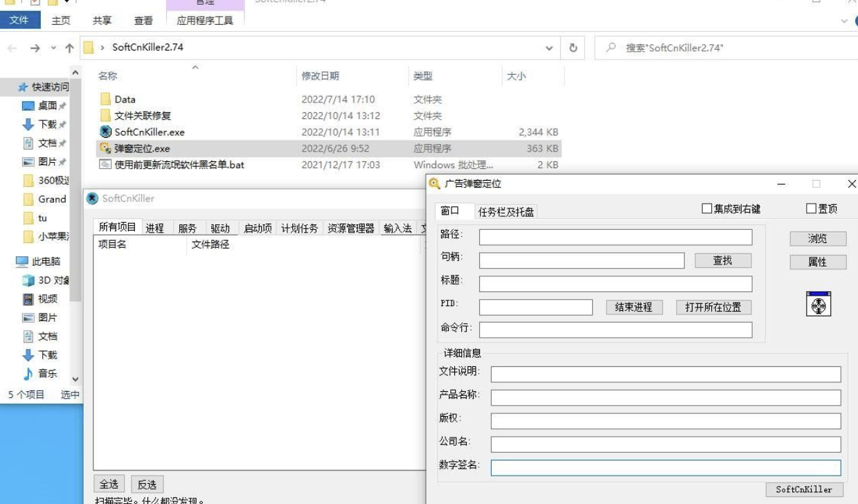858x504 pixels.
Task: Click the SoftCnKiller title bar icon
Action: [93, 199]
